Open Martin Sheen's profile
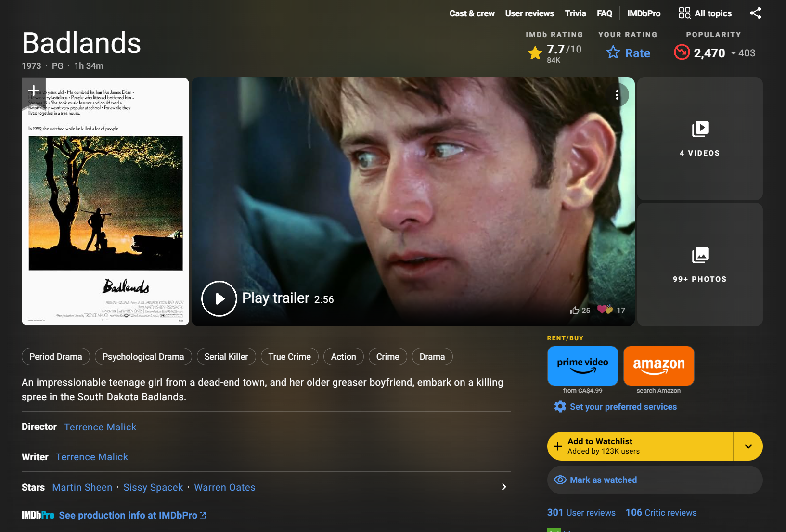 click(82, 487)
